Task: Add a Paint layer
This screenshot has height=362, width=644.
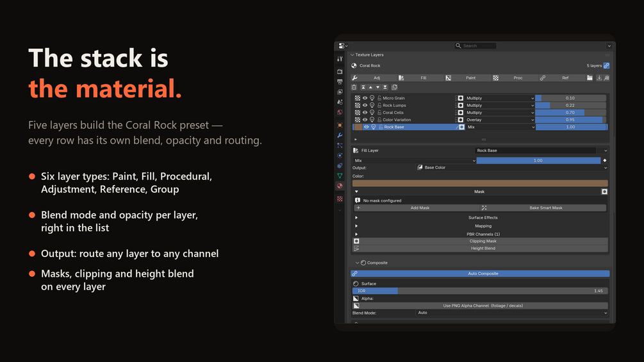Action: 468,78
